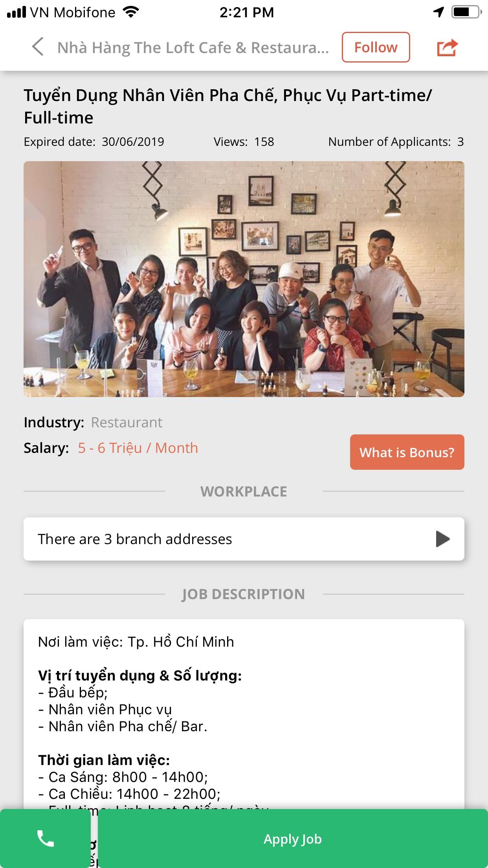Tap the location services arrow icon
The height and width of the screenshot is (868, 488).
438,12
